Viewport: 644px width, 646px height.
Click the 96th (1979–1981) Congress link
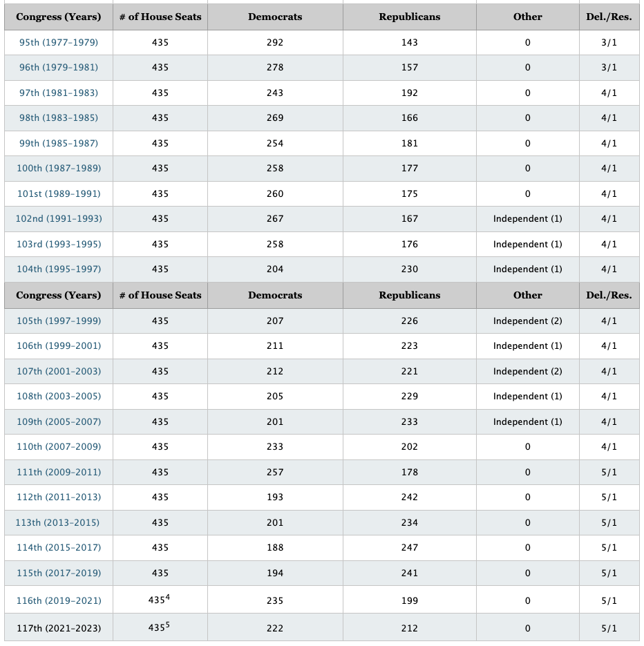(59, 68)
